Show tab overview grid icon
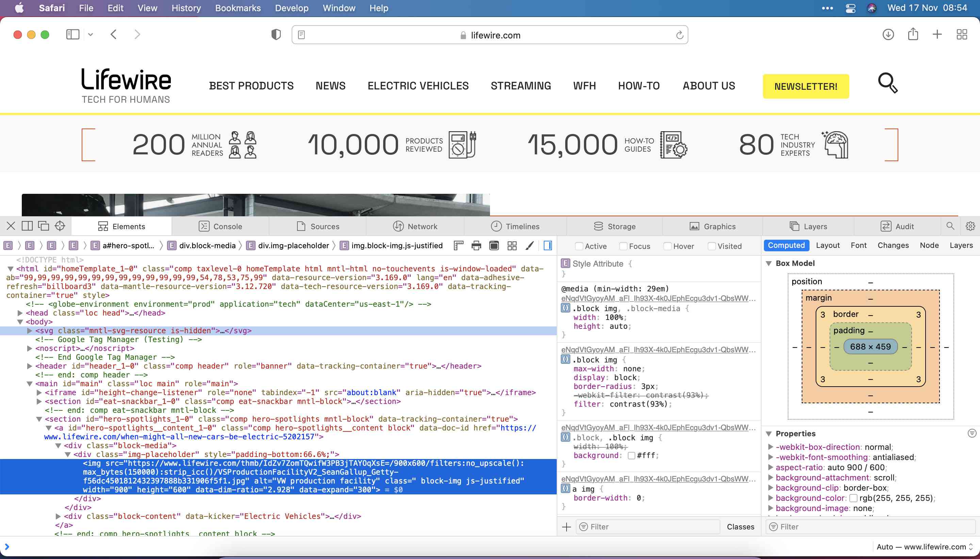Screen dimensions: 980x559 (962, 35)
